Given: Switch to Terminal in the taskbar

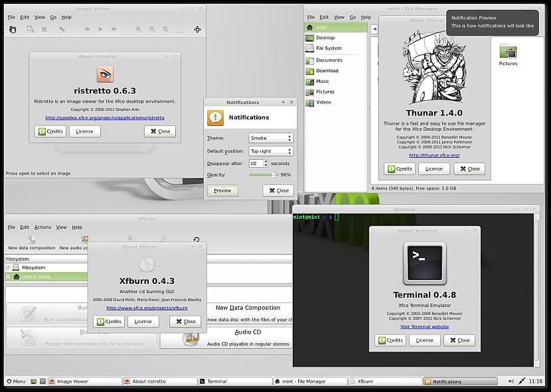Looking at the screenshot, I should (235, 381).
